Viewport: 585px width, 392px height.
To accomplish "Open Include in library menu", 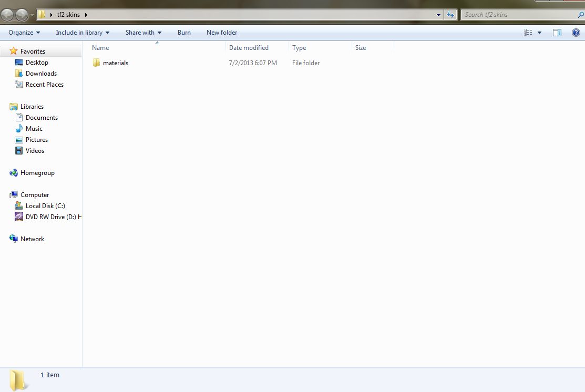I will 83,33.
